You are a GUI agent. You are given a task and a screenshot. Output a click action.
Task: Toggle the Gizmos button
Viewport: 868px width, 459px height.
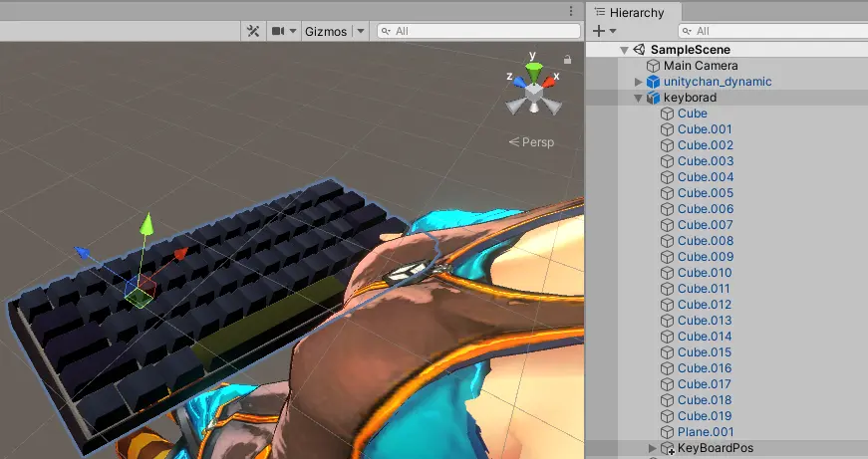coord(326,32)
